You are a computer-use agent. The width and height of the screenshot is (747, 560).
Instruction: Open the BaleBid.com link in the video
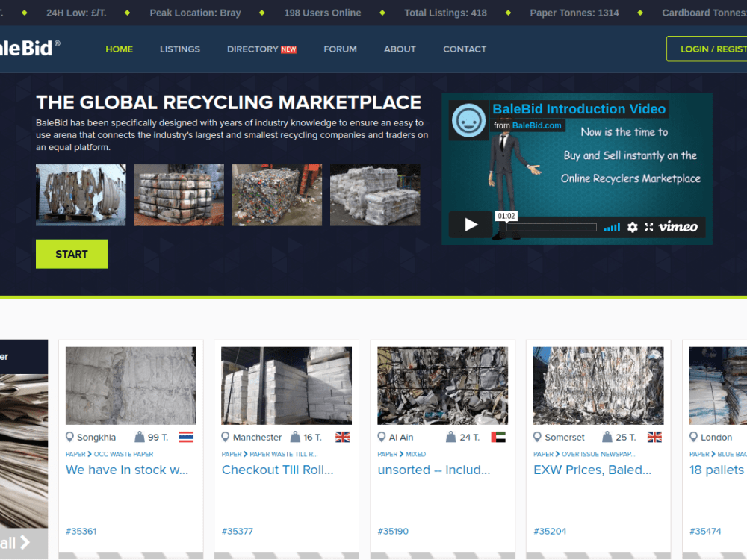tap(536, 125)
